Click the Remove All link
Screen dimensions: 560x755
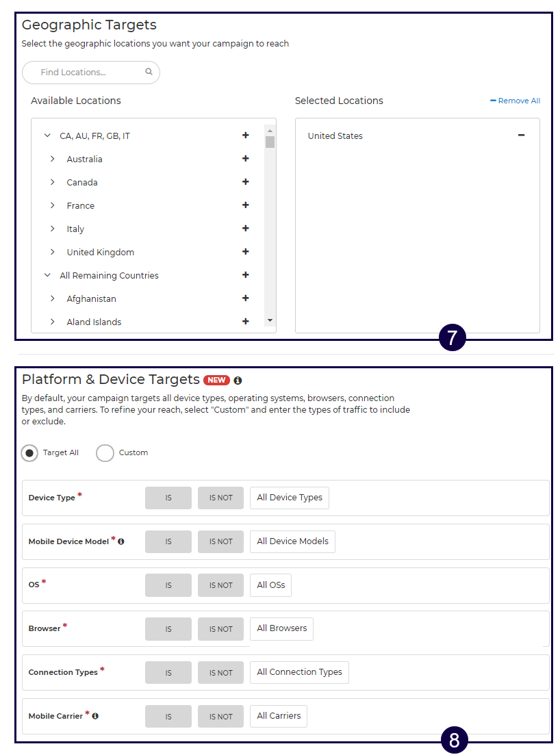coord(515,101)
